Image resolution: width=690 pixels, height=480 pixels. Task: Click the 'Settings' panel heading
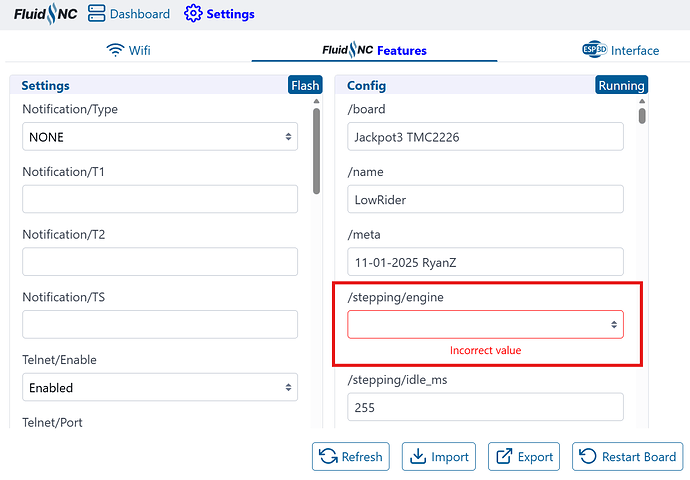coord(45,85)
